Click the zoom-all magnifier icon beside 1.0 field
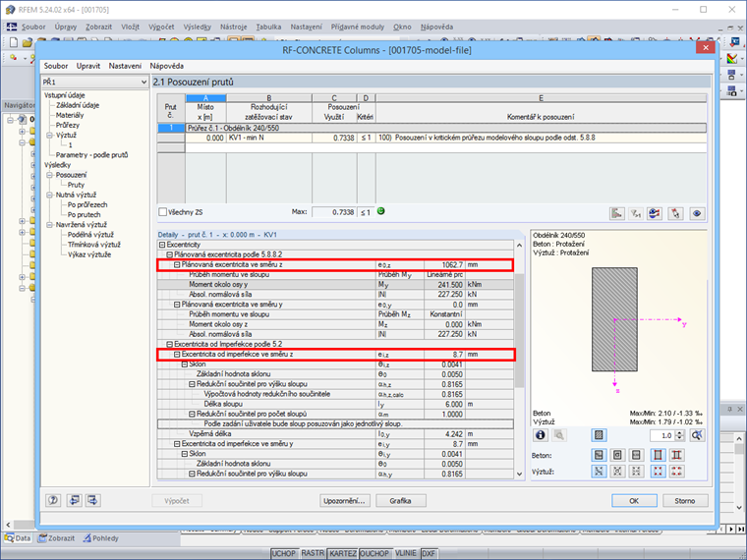This screenshot has height=560, width=747. click(x=697, y=435)
